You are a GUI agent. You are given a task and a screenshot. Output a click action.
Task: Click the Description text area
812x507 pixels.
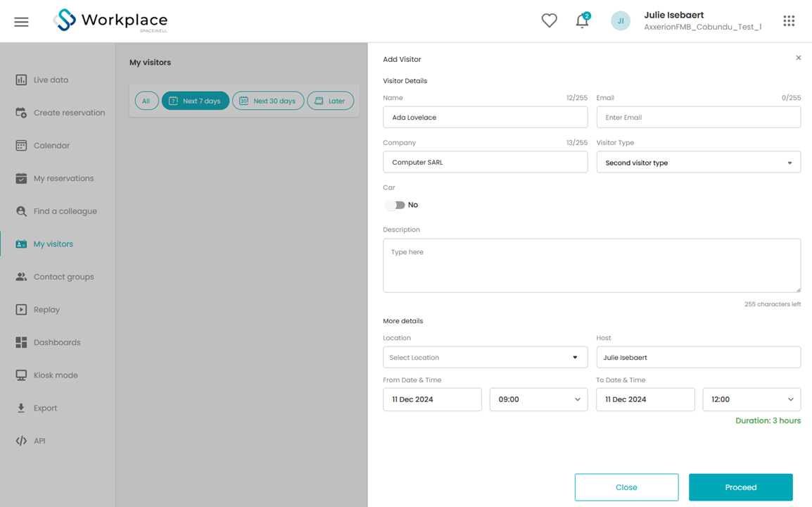592,265
